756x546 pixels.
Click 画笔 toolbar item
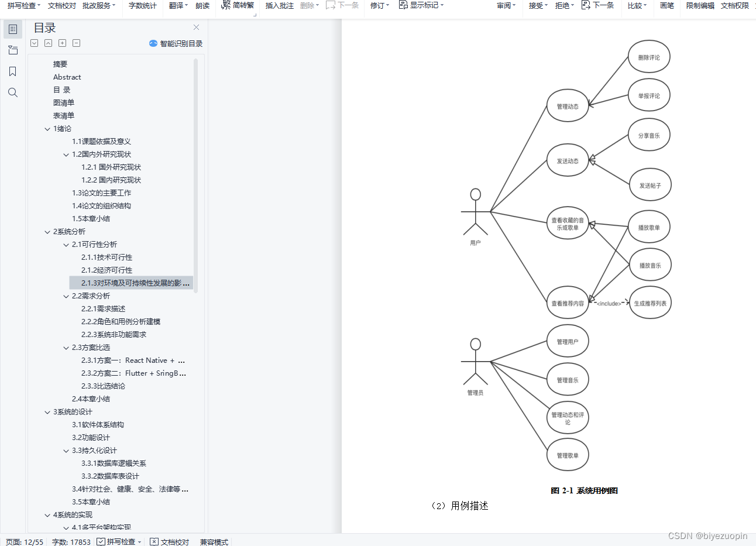[667, 5]
